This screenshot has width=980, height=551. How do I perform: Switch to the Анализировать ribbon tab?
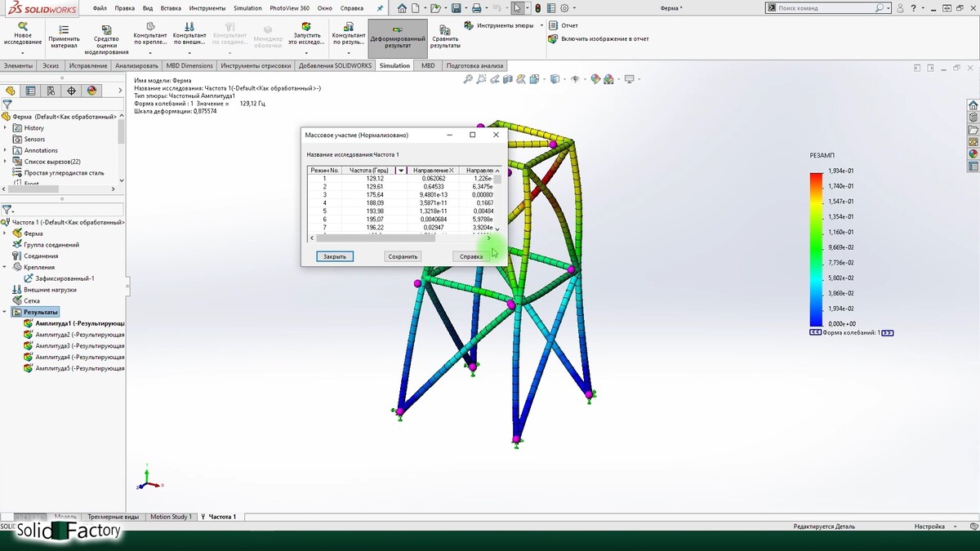tap(136, 65)
